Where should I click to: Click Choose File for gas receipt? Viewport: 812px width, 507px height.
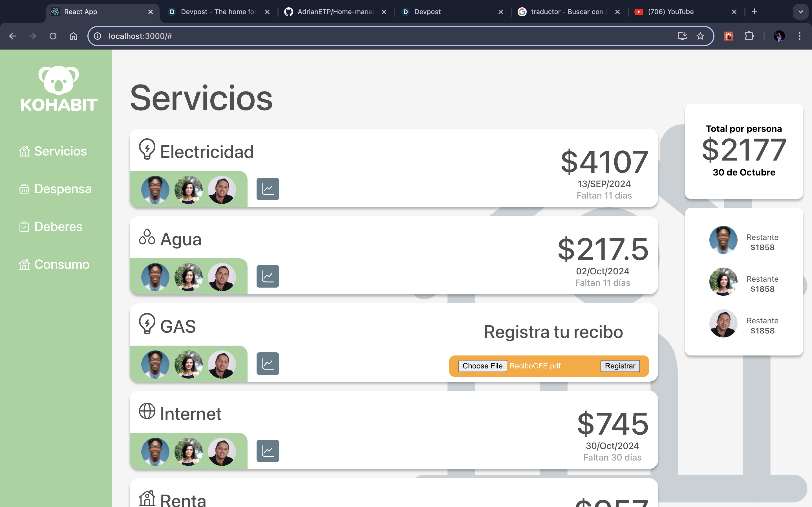482,366
